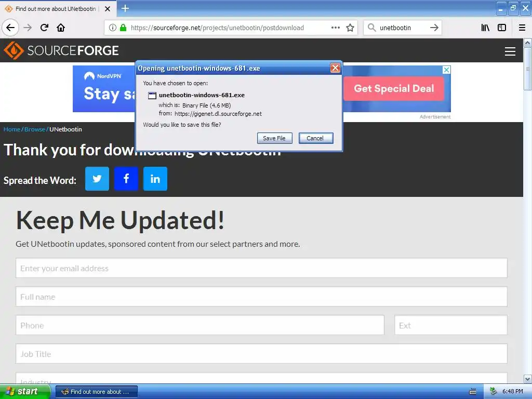
Task: Open the browser home page
Action: tap(61, 28)
